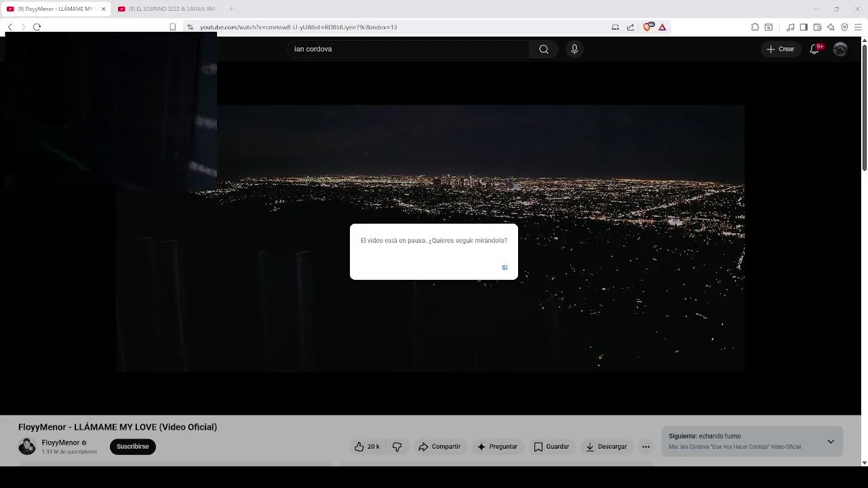868x488 pixels.
Task: Open the more actions three-dot menu
Action: (x=646, y=447)
